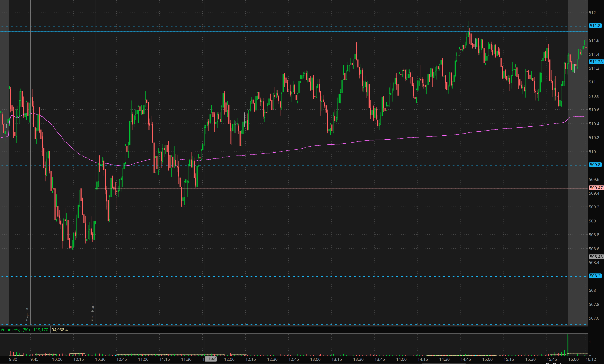Click the 512 price axis label

pos(592,13)
